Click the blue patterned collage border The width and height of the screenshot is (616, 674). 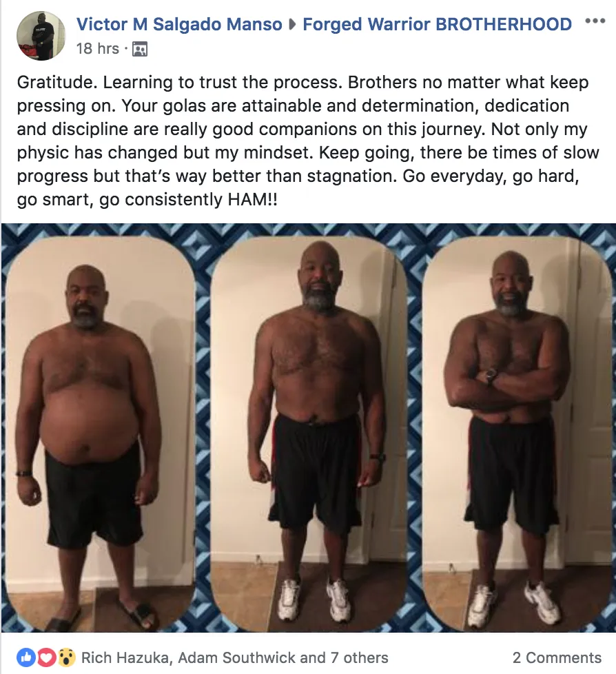point(203,430)
